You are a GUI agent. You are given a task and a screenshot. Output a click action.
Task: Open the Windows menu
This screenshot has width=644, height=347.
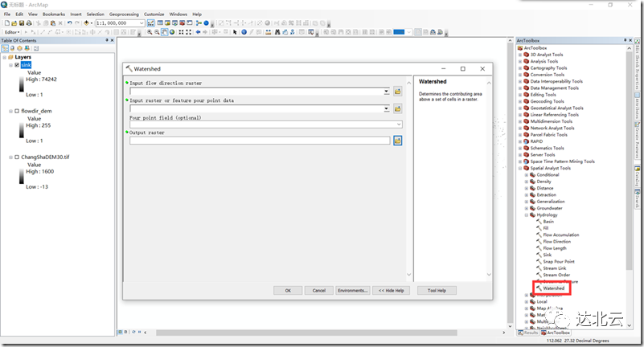(178, 14)
